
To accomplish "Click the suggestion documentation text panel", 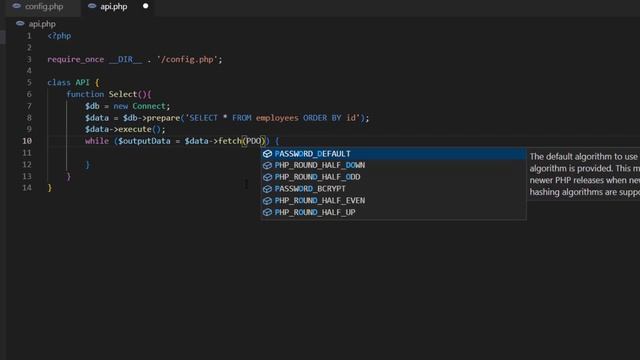I will (x=584, y=174).
